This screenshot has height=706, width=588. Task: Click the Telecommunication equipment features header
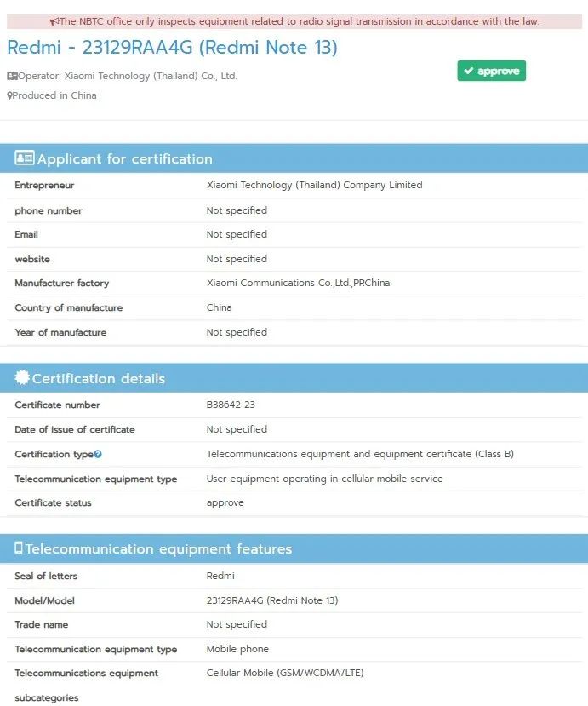294,548
